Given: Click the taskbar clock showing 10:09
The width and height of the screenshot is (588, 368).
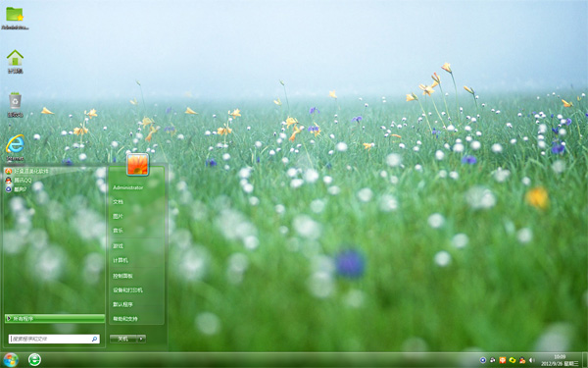Looking at the screenshot, I should click(x=561, y=360).
